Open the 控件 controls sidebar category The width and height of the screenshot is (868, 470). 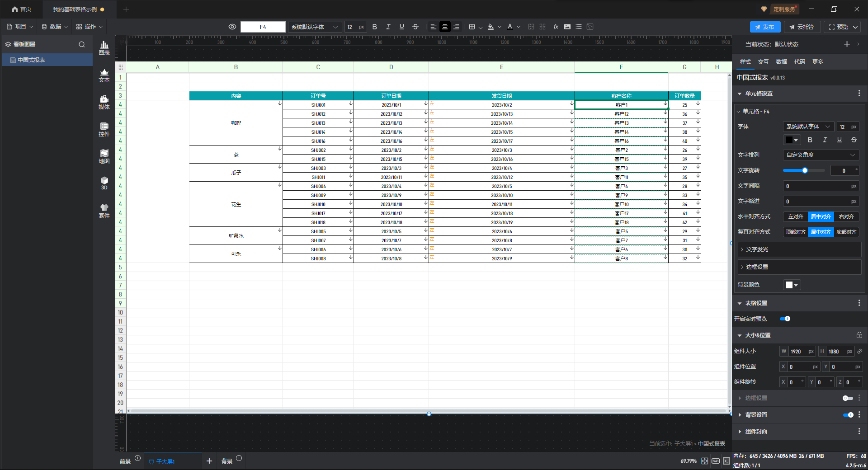104,130
